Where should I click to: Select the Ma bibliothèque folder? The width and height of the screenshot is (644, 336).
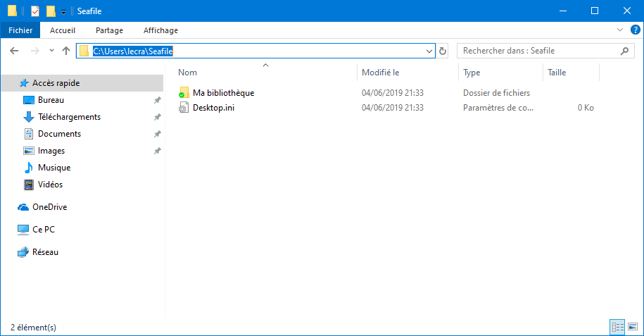point(223,93)
